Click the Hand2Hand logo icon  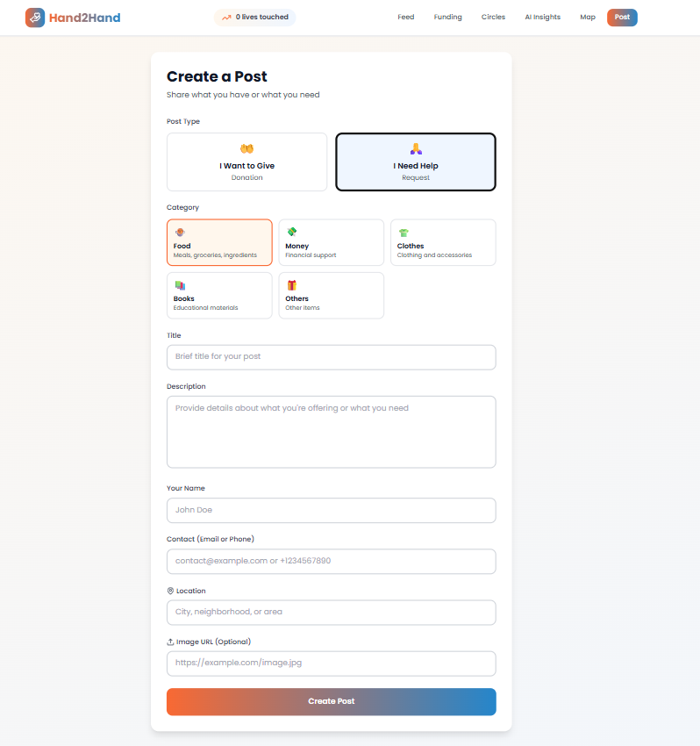[x=35, y=18]
